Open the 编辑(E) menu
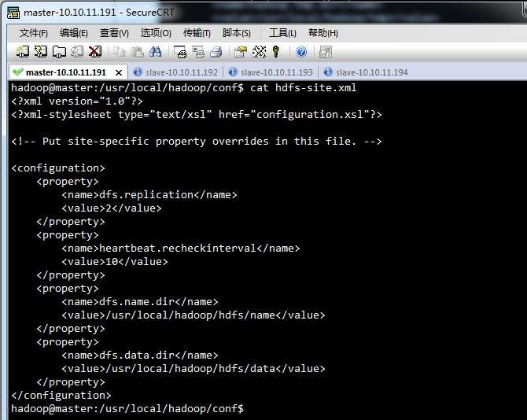Viewport: 527px width, 420px height. tap(74, 33)
